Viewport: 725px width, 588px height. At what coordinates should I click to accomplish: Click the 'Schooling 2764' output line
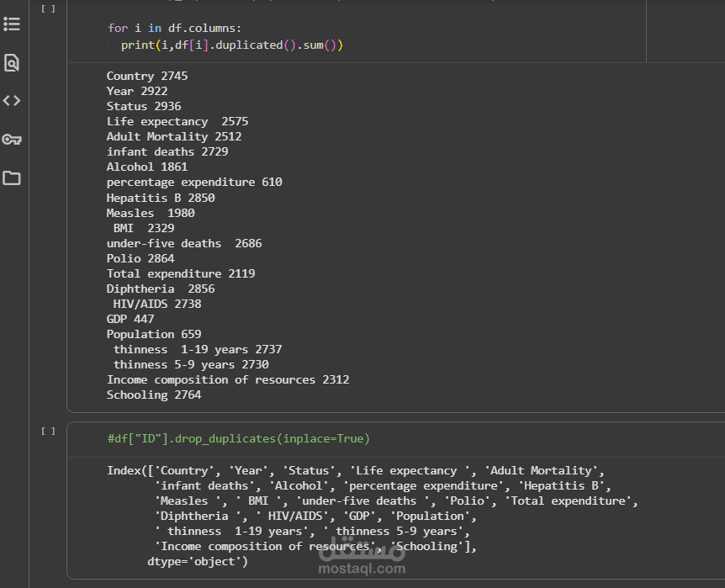click(154, 395)
